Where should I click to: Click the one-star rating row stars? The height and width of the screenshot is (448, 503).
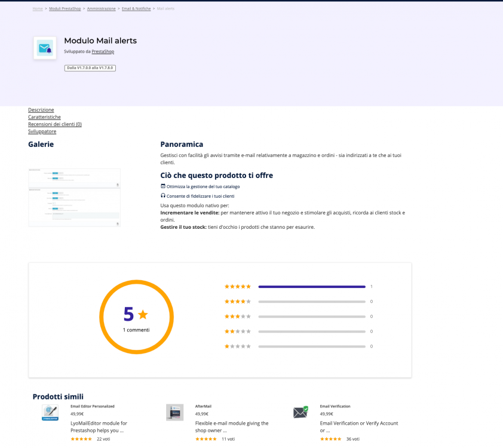tap(237, 346)
